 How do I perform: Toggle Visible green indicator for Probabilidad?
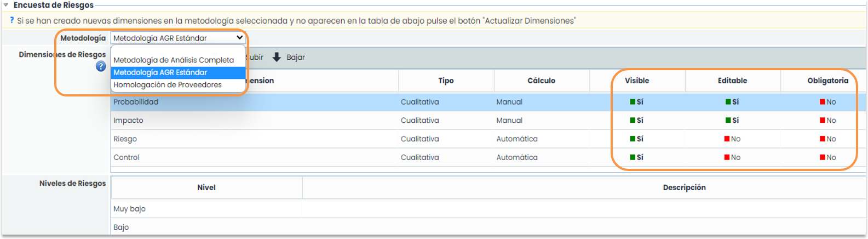point(633,102)
